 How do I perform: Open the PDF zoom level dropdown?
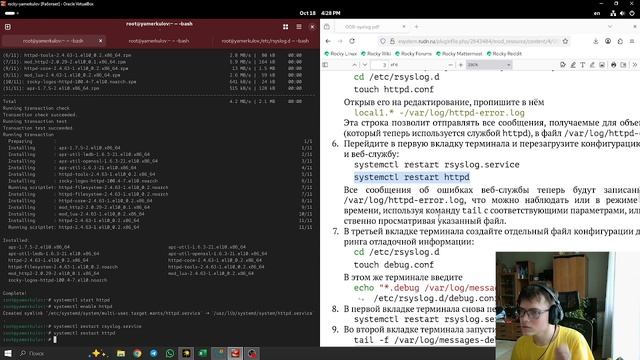[x=489, y=65]
